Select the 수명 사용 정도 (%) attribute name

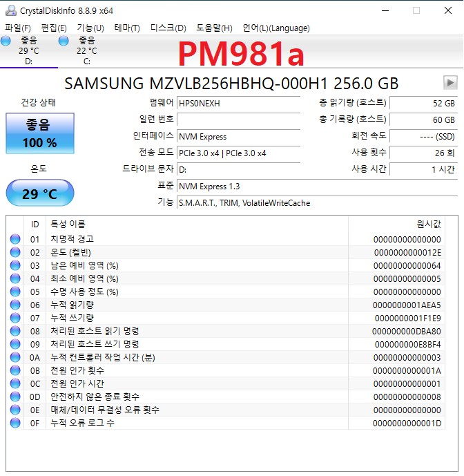click(x=84, y=292)
